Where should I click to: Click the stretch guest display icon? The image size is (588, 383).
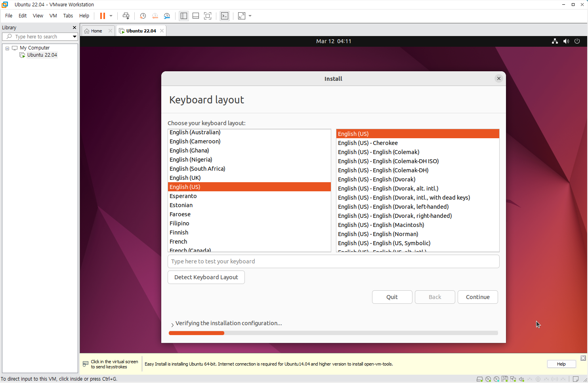242,16
